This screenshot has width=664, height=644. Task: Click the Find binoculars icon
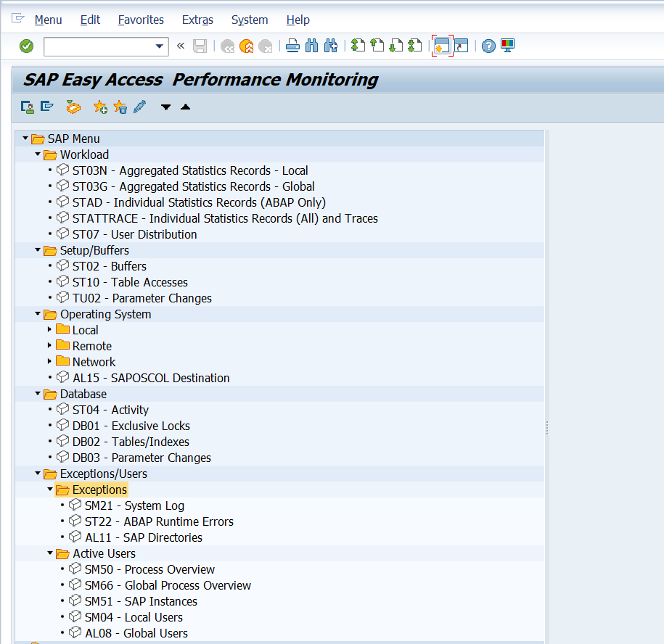click(x=312, y=46)
